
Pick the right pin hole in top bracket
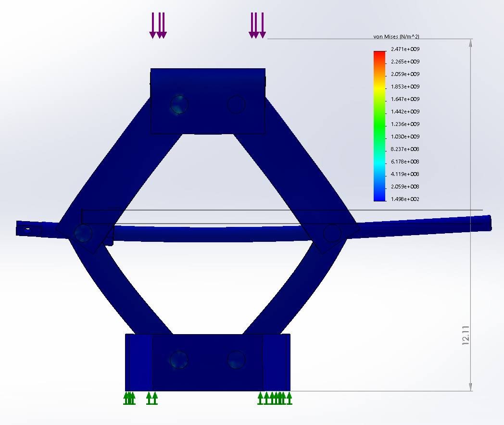point(236,105)
